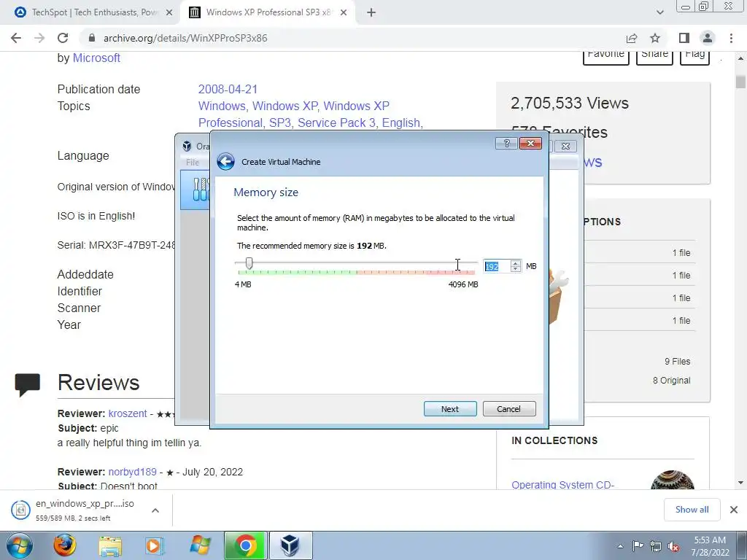The width and height of the screenshot is (747, 560).
Task: Click the Next button in Memory size dialog
Action: tap(450, 408)
